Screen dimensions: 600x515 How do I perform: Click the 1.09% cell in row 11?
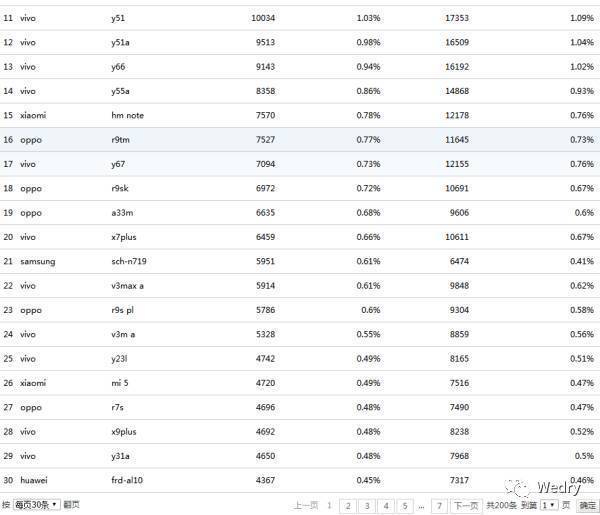point(582,18)
